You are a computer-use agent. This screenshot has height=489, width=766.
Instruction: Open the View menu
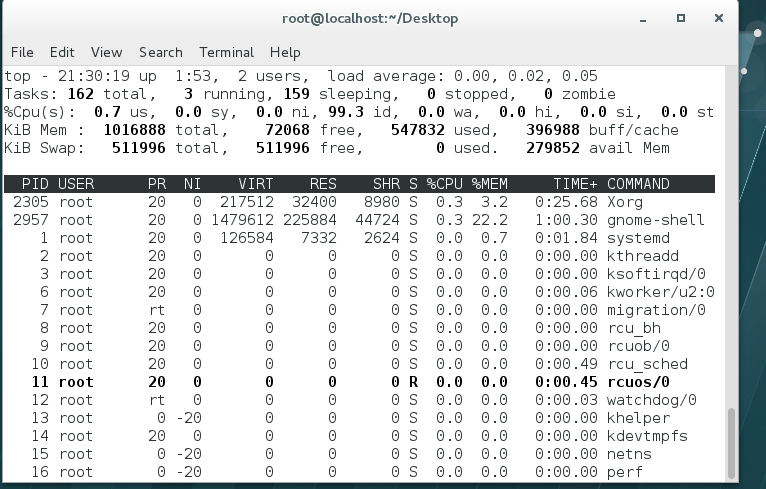coord(106,52)
